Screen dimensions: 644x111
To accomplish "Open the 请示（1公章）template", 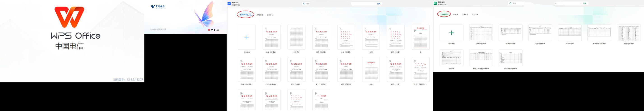I will pyautogui.click(x=396, y=69).
